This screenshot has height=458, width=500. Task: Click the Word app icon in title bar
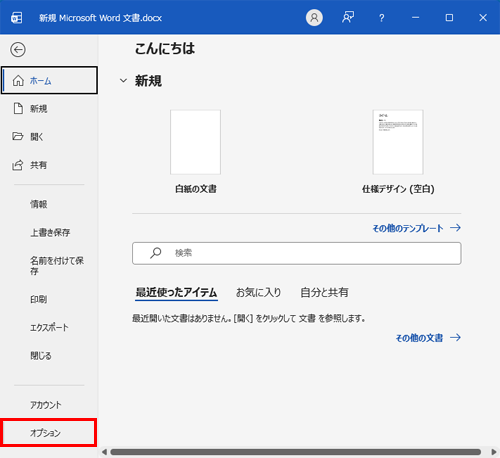(x=17, y=18)
